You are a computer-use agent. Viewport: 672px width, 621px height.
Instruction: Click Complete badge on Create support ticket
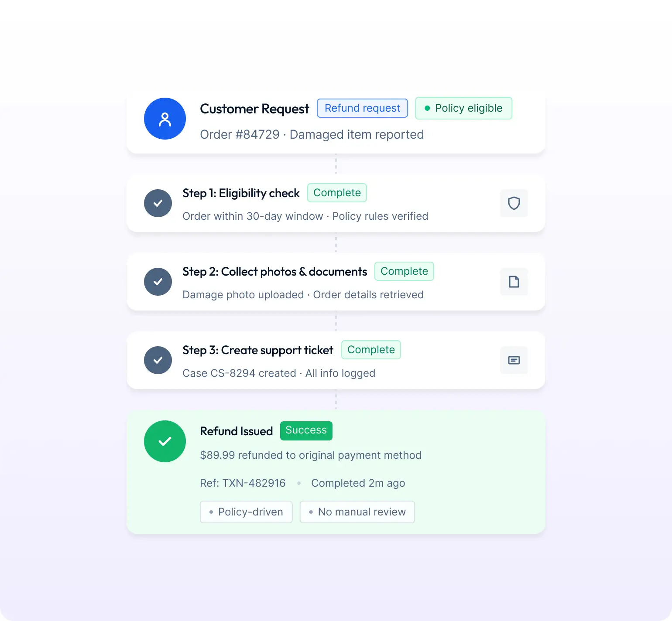point(371,350)
